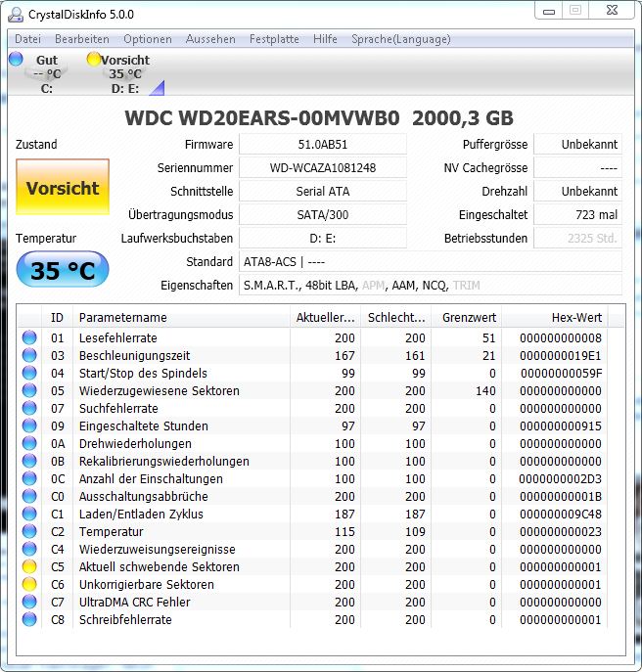Open the Aussehen menu
The image size is (642, 672).
tap(210, 39)
